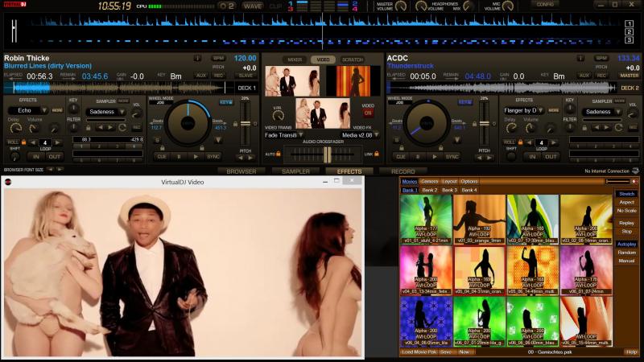Set loop IN point on Deck 1
Image resolution: width=644 pixels, height=362 pixels.
(36, 157)
